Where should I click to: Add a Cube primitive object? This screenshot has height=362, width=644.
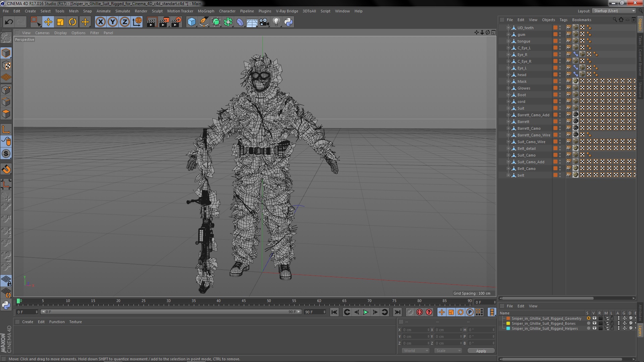pyautogui.click(x=192, y=22)
